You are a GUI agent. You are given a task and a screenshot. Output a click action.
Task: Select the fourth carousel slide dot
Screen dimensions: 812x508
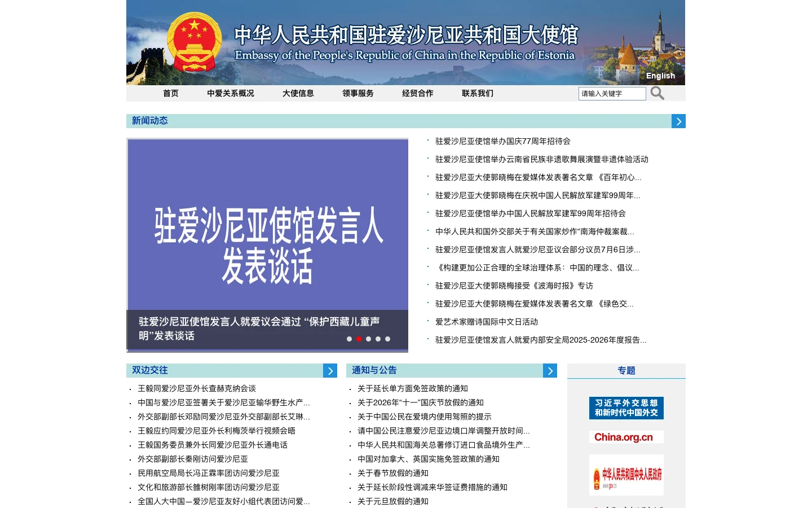pos(378,339)
